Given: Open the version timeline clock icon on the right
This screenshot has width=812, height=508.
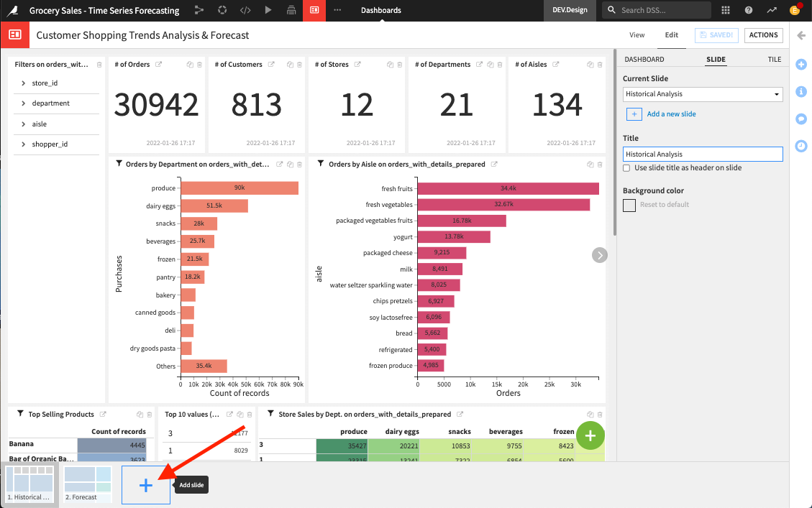Looking at the screenshot, I should tap(800, 147).
